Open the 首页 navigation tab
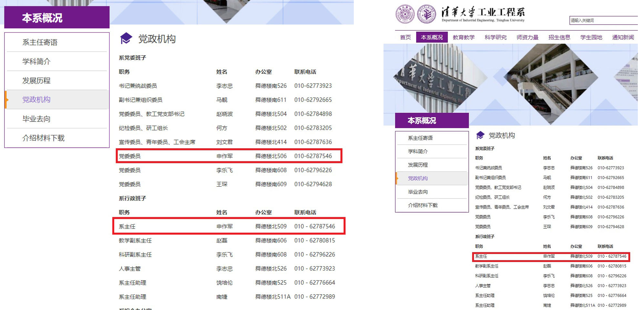The image size is (644, 310). click(405, 37)
